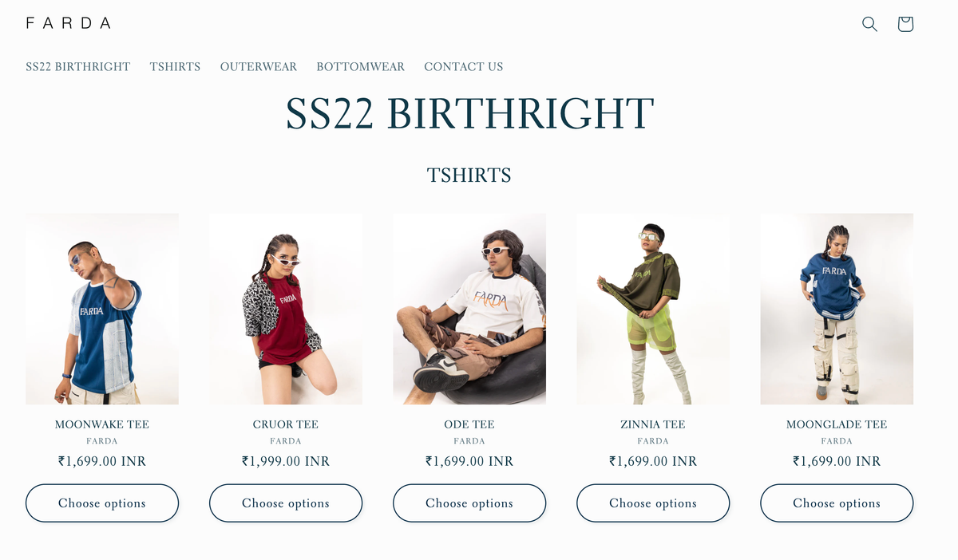Open the CONTACT US page

point(463,67)
